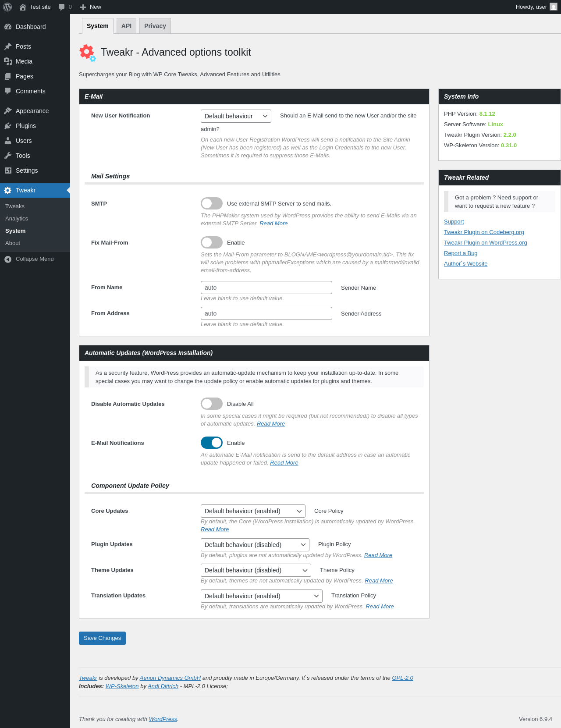Image resolution: width=561 pixels, height=728 pixels.
Task: Click the Collapse Menu arrow icon
Action: point(8,259)
